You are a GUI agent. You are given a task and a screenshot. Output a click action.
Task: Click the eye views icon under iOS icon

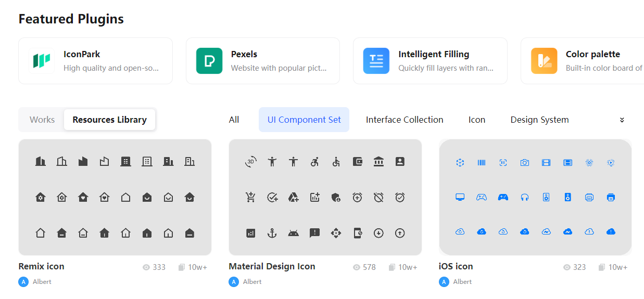pos(567,267)
